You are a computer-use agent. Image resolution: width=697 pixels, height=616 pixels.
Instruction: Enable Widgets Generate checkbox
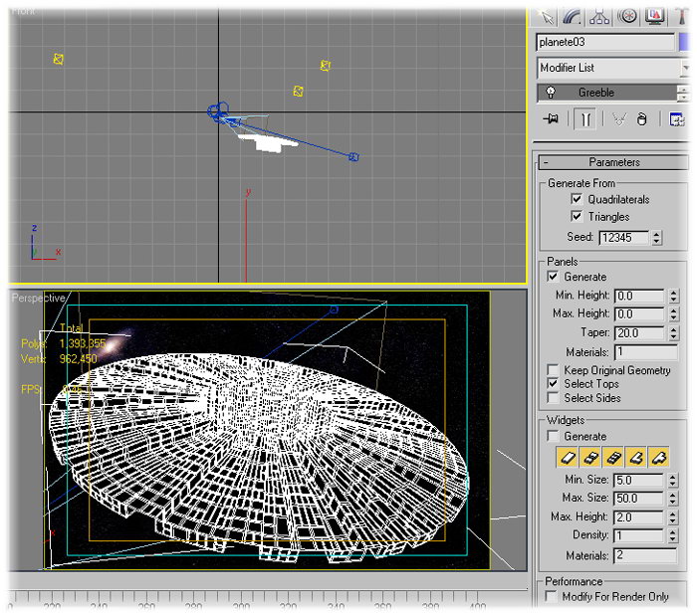tap(554, 436)
